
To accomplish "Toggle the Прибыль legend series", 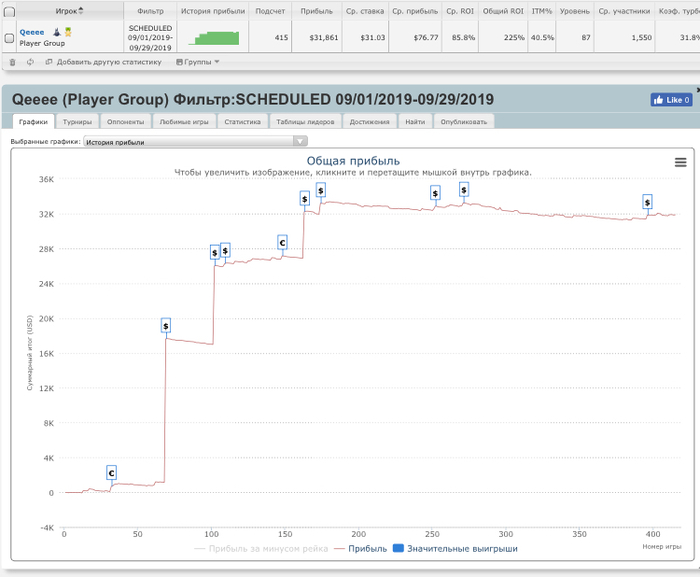I will (361, 549).
